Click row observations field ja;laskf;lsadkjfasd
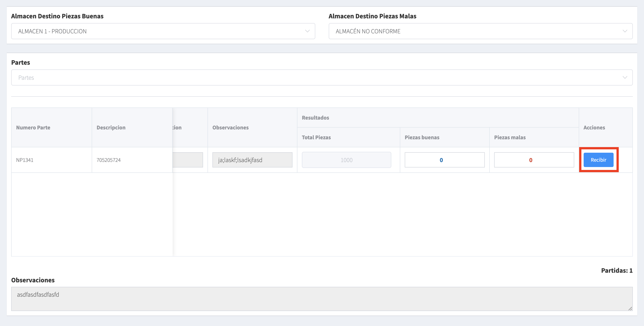Image resolution: width=644 pixels, height=326 pixels. (x=252, y=160)
